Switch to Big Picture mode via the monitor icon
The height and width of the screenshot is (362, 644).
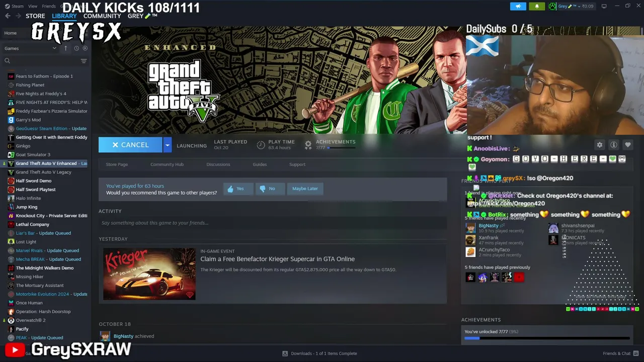click(604, 6)
